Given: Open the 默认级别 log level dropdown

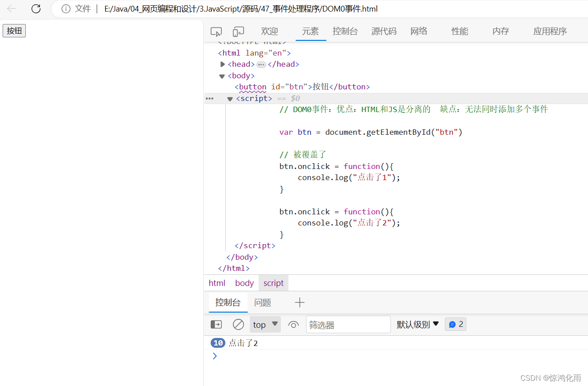Looking at the screenshot, I should [x=418, y=325].
